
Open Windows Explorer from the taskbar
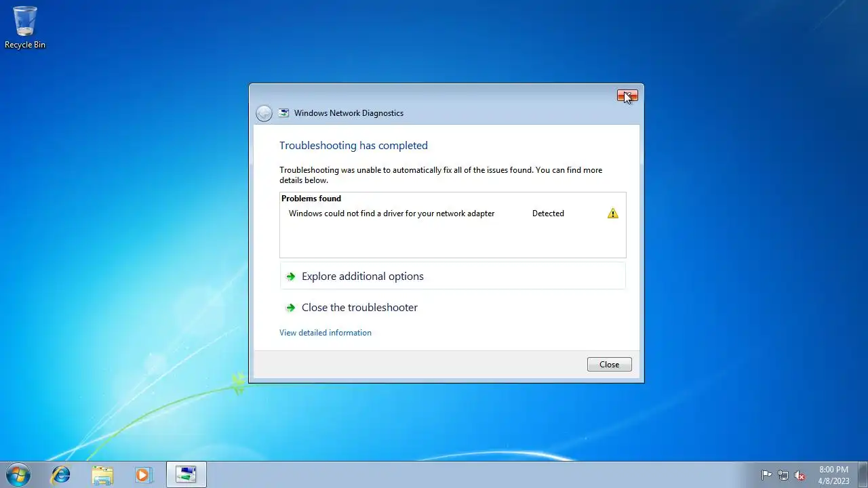(102, 474)
